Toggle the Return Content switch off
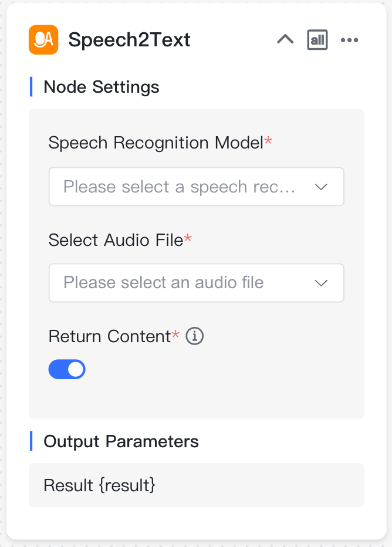This screenshot has height=547, width=392. click(x=67, y=369)
